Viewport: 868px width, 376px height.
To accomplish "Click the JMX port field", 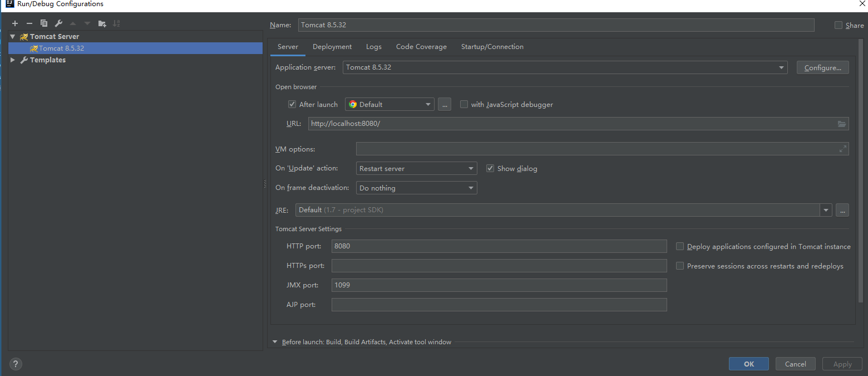I will [499, 285].
